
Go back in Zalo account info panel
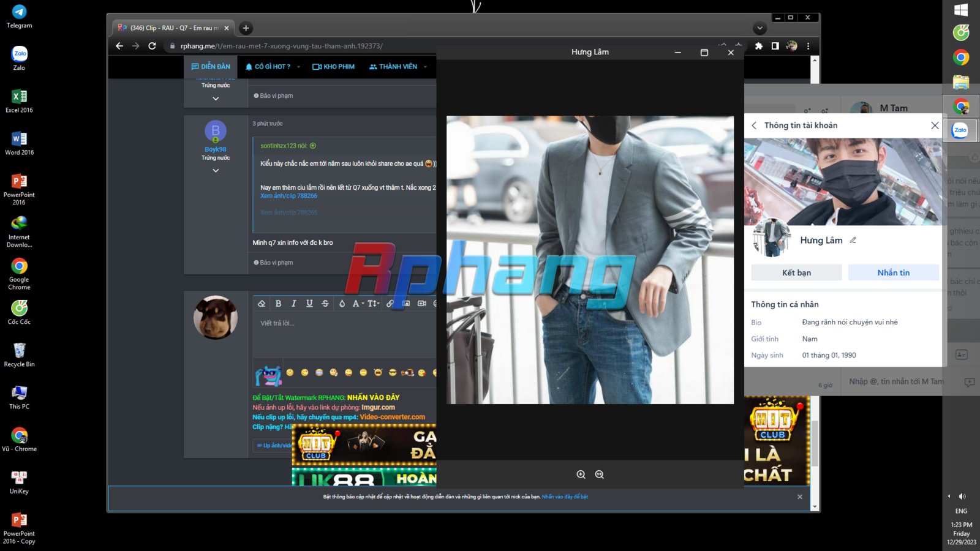(x=754, y=126)
